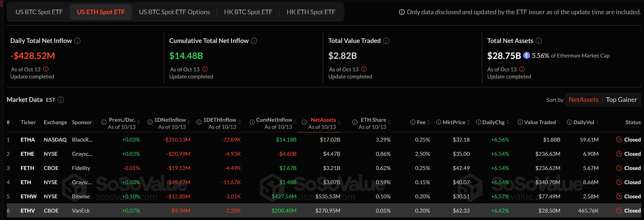Image resolution: width=644 pixels, height=220 pixels.
Task: Click info icon before the Fee column header
Action: pyautogui.click(x=413, y=122)
